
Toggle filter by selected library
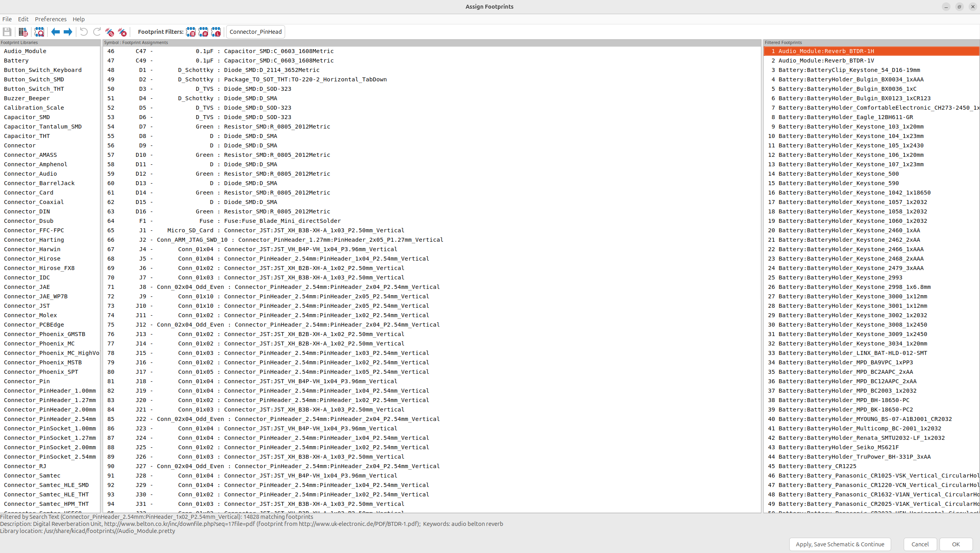[216, 32]
